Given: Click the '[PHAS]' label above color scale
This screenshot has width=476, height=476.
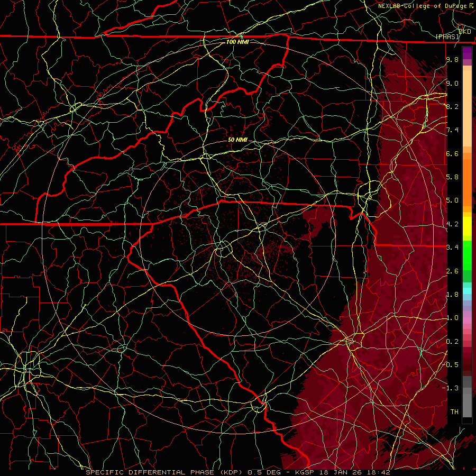Looking at the screenshot, I should [447, 37].
